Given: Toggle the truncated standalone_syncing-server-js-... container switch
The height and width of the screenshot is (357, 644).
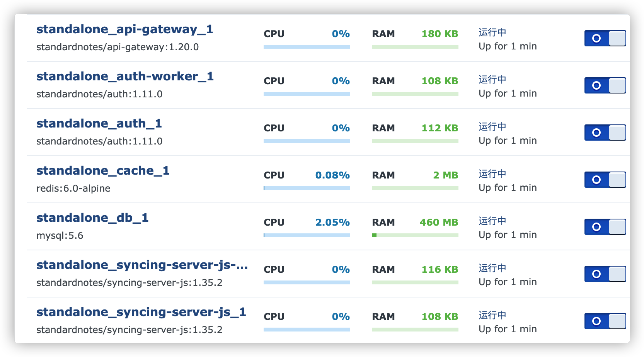Looking at the screenshot, I should pyautogui.click(x=605, y=274).
